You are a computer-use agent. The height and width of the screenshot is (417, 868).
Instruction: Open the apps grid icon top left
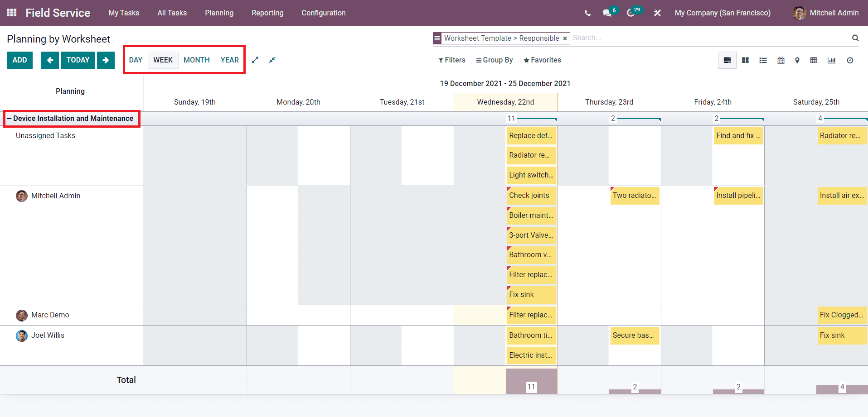click(11, 12)
